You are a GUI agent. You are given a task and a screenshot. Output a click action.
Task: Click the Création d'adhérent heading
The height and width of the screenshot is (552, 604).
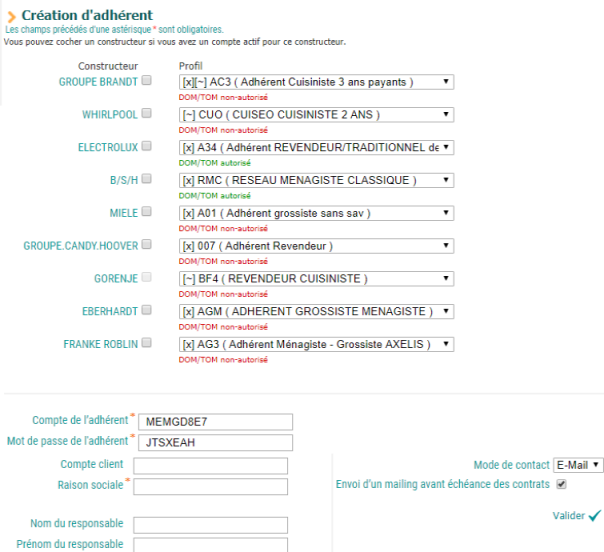[x=87, y=15]
